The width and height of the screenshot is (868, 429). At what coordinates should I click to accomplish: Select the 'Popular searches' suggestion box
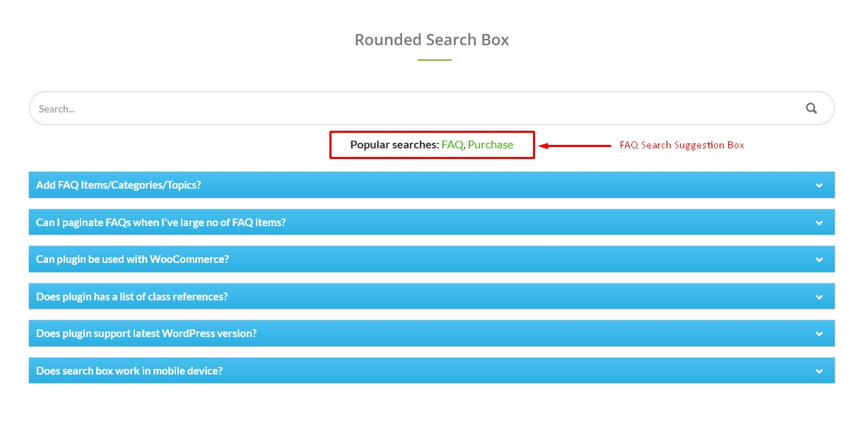[x=431, y=144]
